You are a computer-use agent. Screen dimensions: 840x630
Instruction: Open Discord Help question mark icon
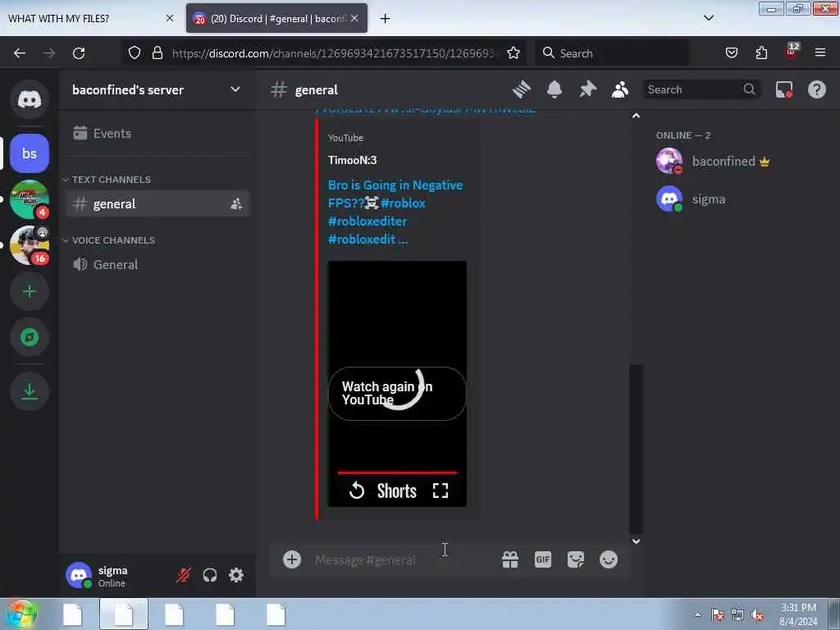coord(816,89)
